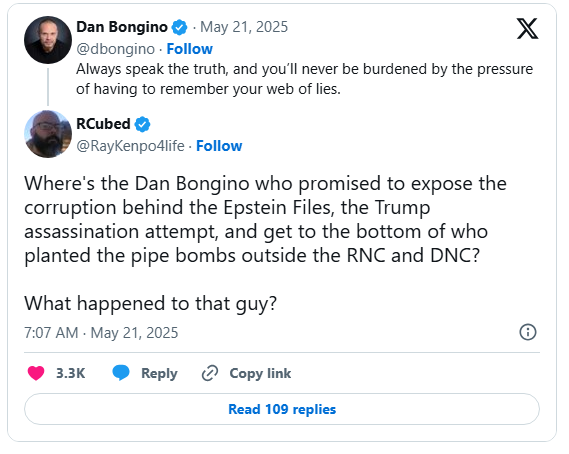Open the Dan Bongino display name
Screen dimensions: 569x454
pos(122,27)
